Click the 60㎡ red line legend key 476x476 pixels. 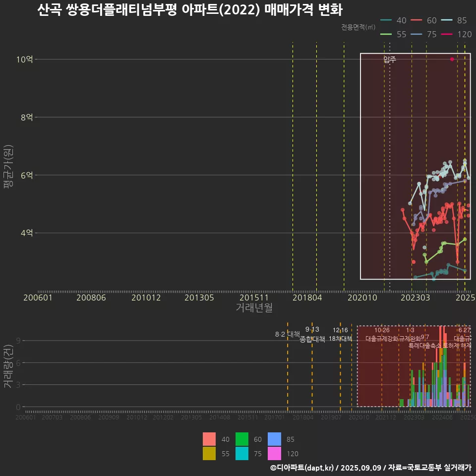pos(416,20)
